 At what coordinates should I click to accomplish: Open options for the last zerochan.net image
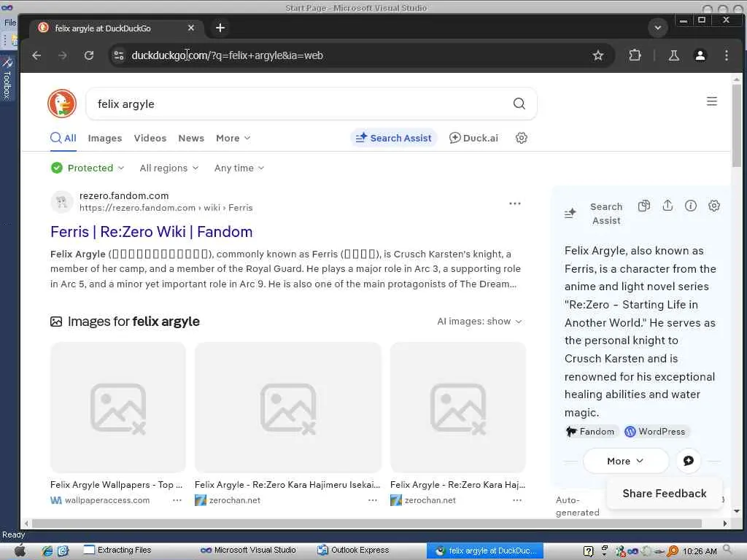(x=517, y=500)
